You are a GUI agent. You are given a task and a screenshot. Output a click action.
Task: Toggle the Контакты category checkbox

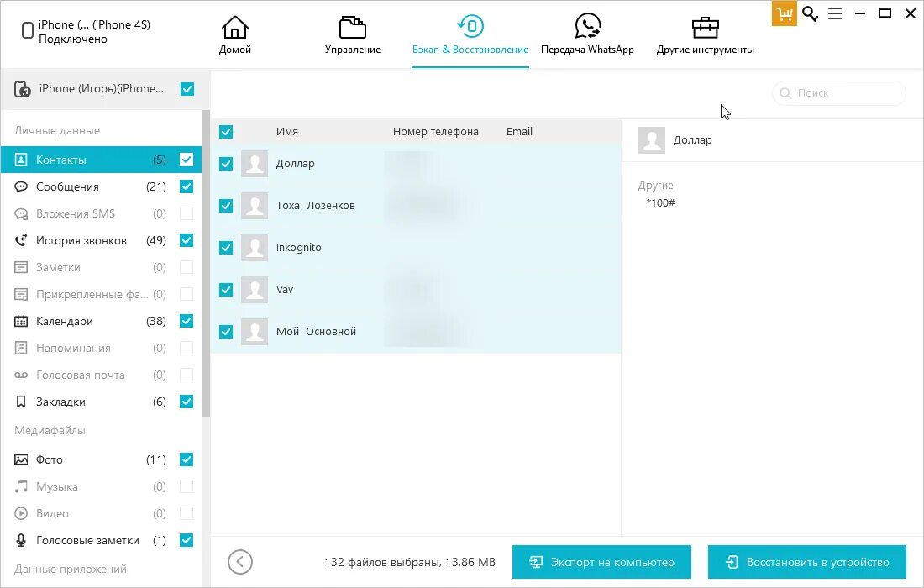tap(186, 160)
